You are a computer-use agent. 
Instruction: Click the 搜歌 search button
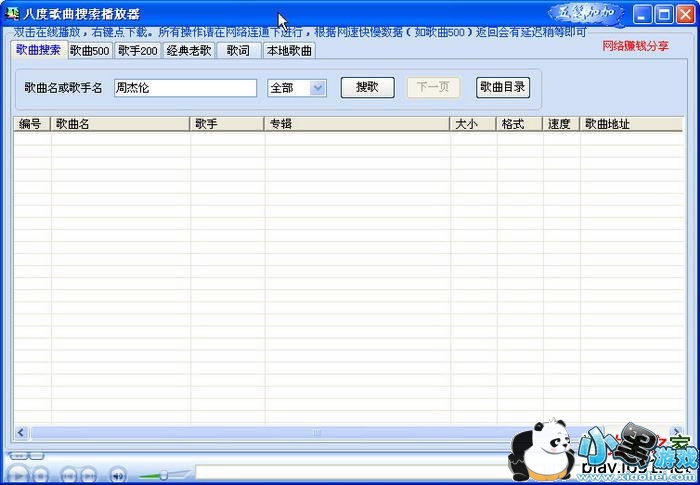(367, 87)
